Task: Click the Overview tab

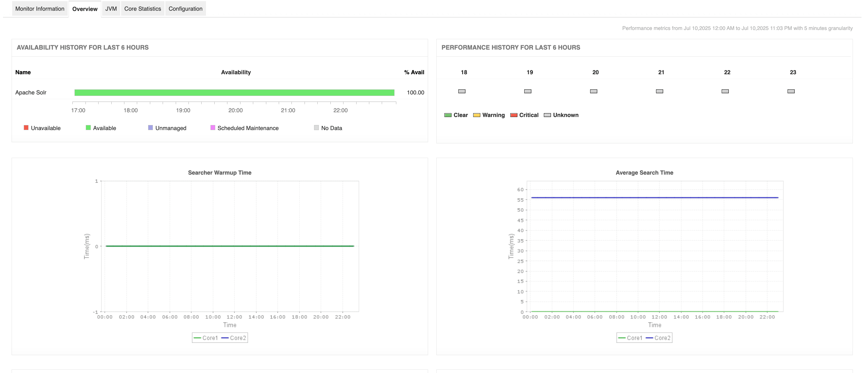Action: click(85, 9)
